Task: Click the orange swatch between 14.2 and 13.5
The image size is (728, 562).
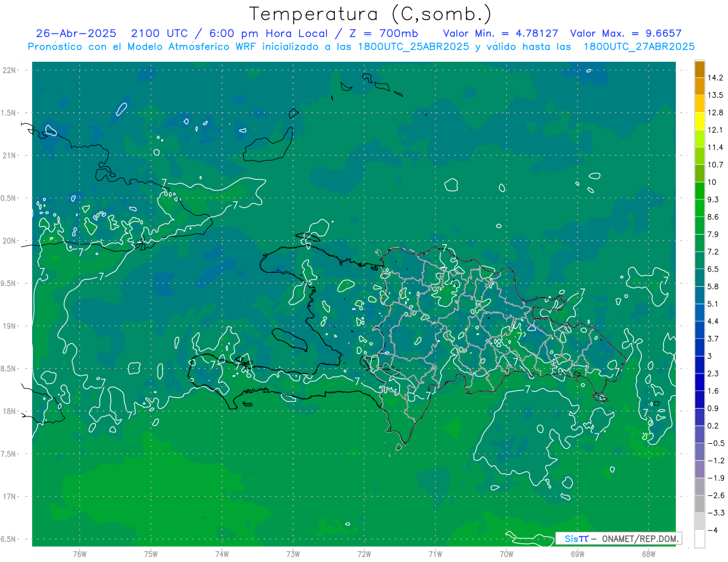Action: (699, 87)
